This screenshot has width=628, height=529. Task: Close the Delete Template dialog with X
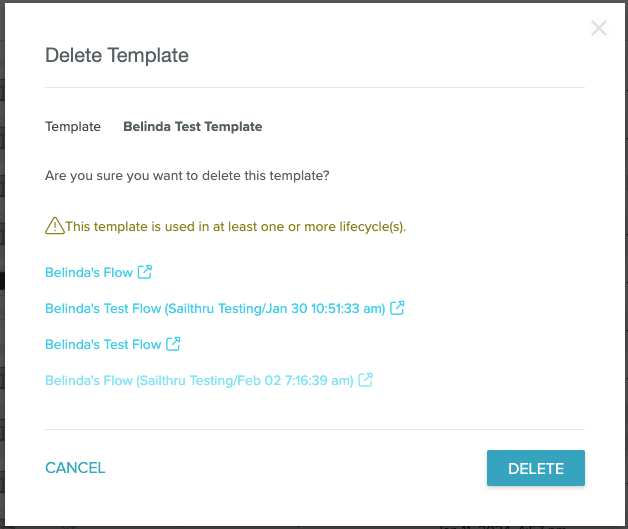click(x=599, y=28)
